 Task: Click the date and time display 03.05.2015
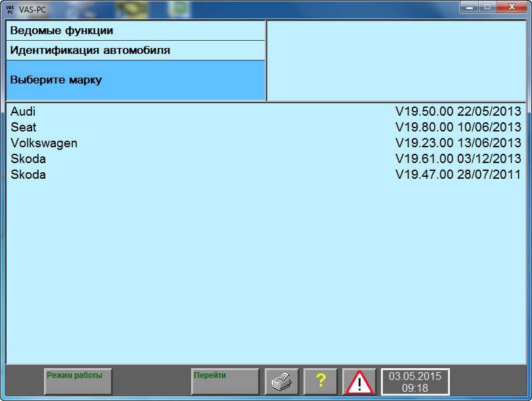point(415,382)
